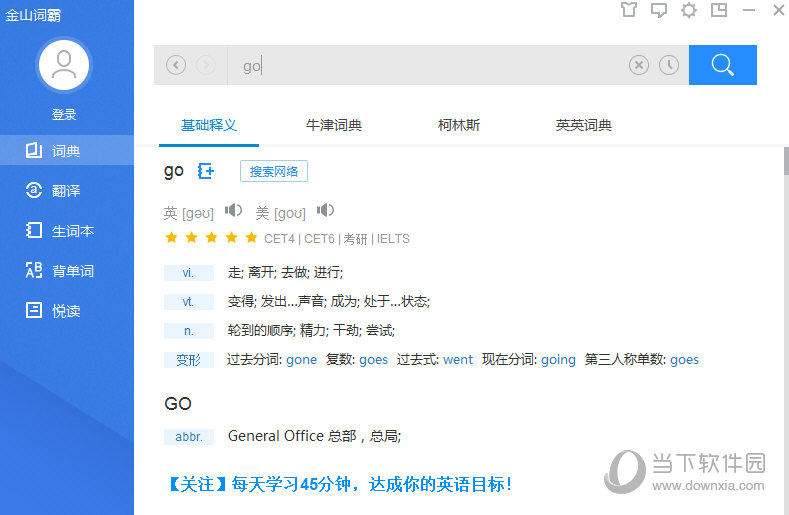This screenshot has height=515, width=789.
Task: Click goes link after 第三人称单数
Action: pos(684,360)
